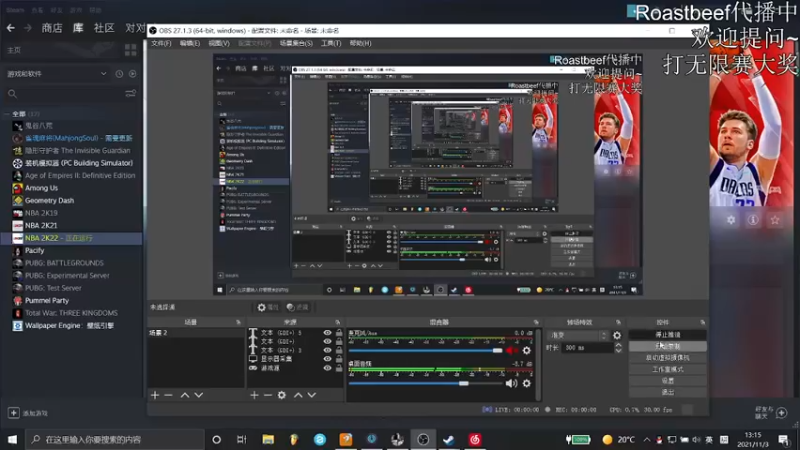Viewport: 800px width, 450px height.
Task: Open File Explorer from the Windows taskbar
Action: click(268, 439)
